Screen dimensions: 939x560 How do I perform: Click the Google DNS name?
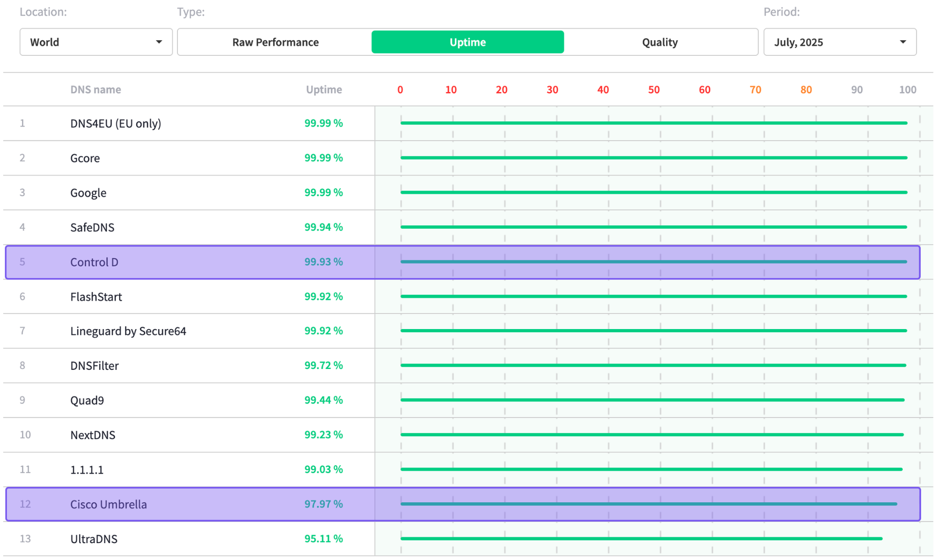[x=88, y=193]
